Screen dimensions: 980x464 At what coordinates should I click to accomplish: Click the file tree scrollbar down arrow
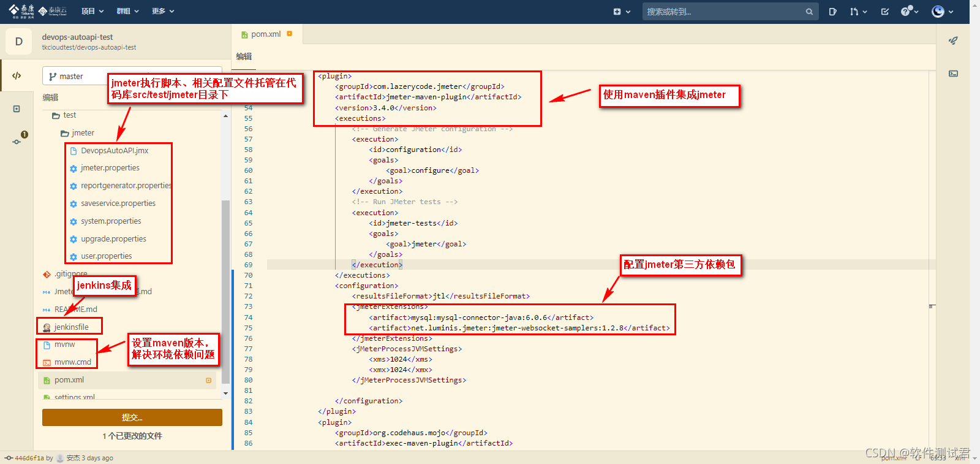click(226, 394)
